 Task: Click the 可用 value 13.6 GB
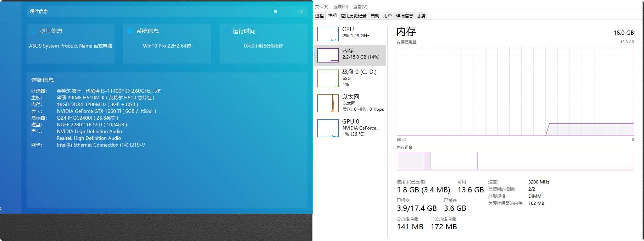click(x=471, y=190)
